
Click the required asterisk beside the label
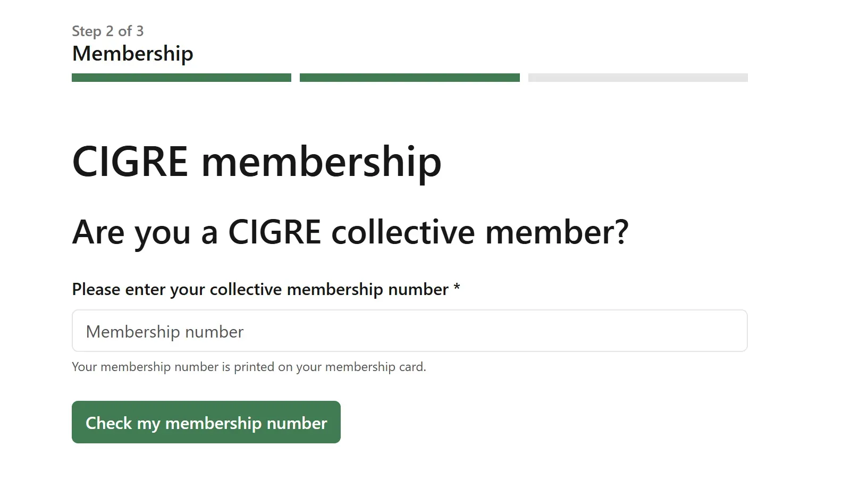click(457, 289)
